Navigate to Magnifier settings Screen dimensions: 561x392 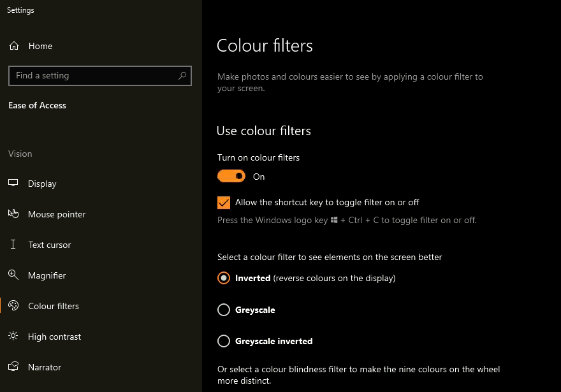(47, 275)
